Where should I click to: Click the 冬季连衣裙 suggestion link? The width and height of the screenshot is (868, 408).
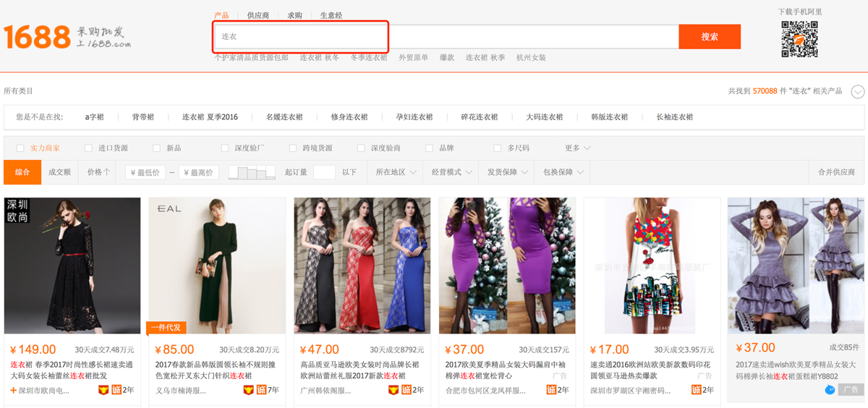369,58
